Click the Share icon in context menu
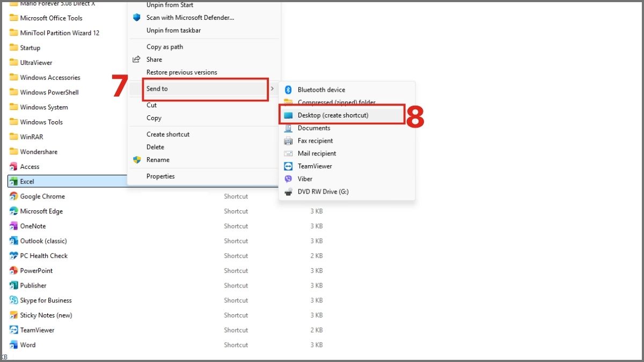Screen dimensions: 644x362 click(x=137, y=60)
